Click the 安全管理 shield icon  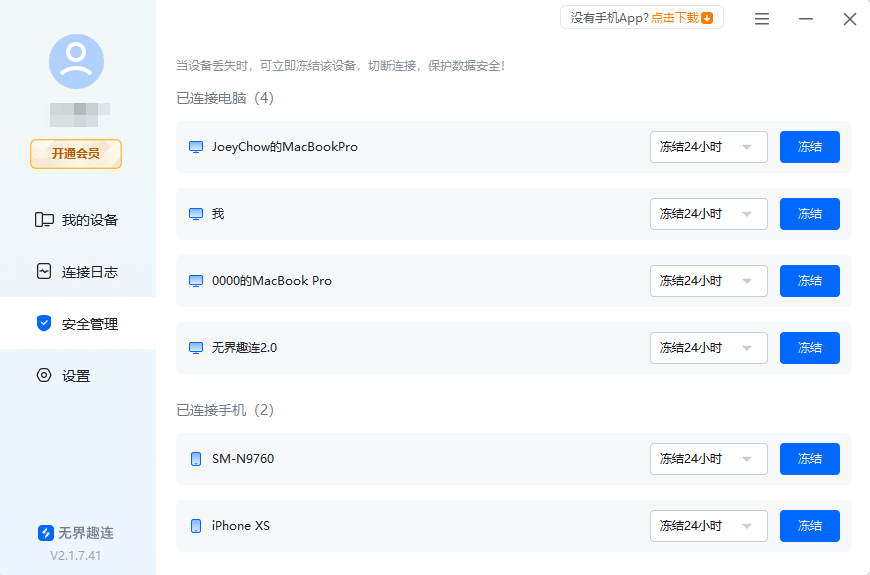pos(44,323)
